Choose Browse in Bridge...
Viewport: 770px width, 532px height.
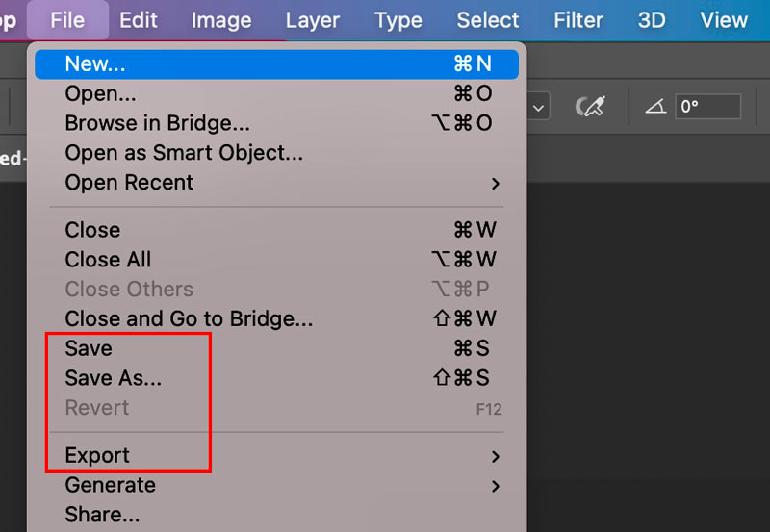pos(157,123)
